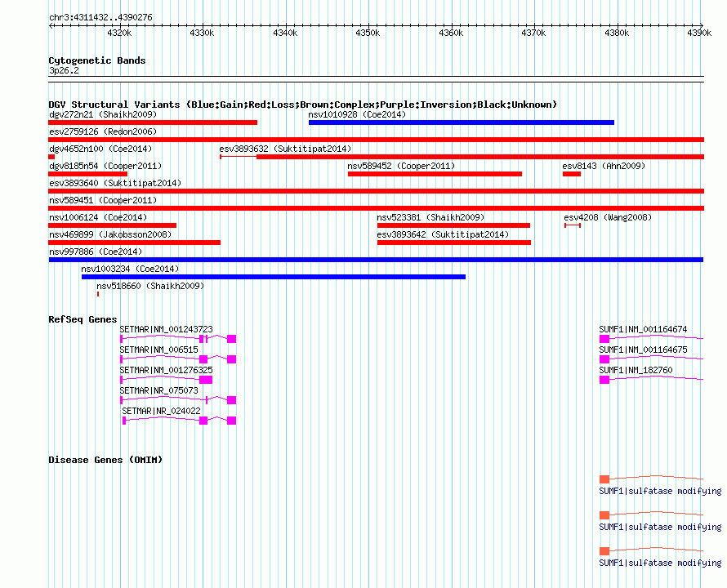The height and width of the screenshot is (588, 727).
Task: Open the nsv523381 (Shaikh2009) variant bar
Action: [453, 225]
